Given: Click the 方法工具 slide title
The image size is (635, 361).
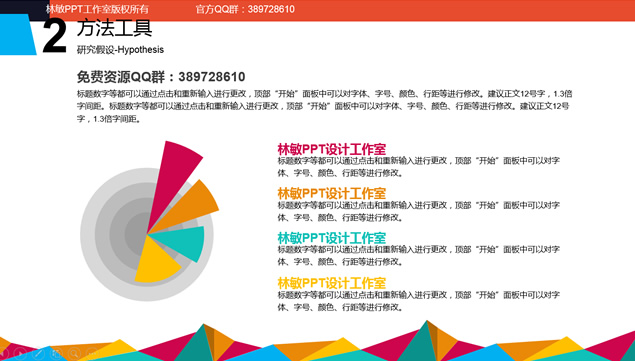Looking at the screenshot, I should coord(115,28).
